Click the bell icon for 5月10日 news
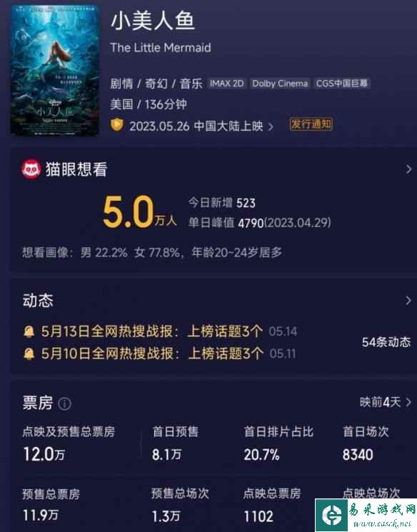This screenshot has width=417, height=532. [x=29, y=354]
